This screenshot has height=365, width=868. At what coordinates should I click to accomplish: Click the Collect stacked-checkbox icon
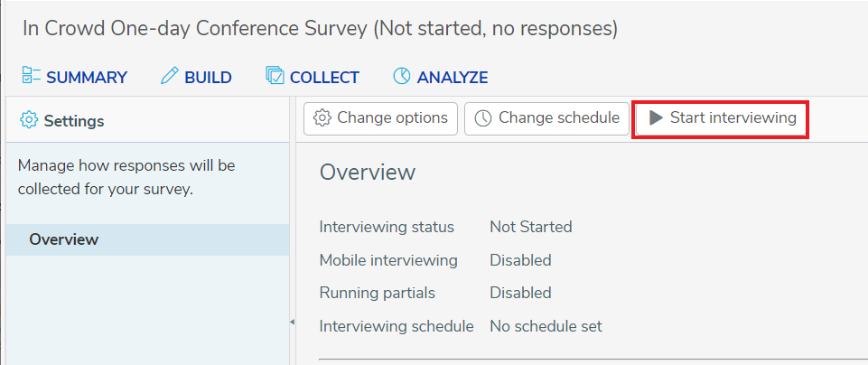(x=275, y=76)
